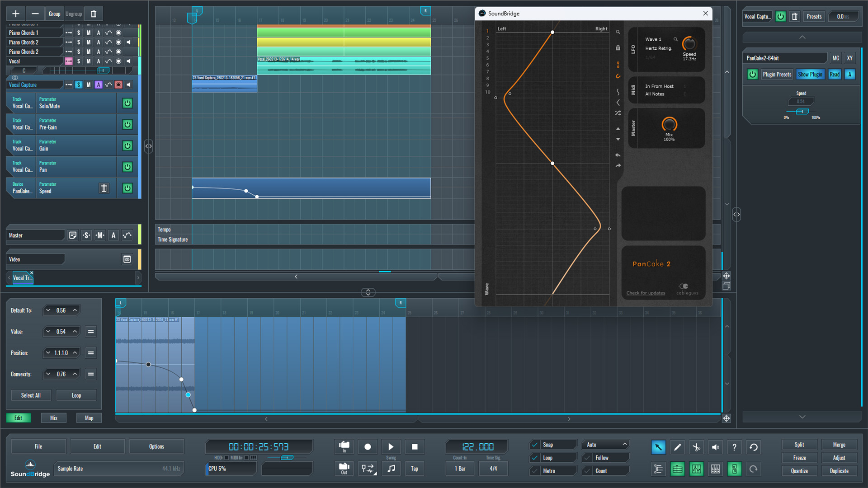Image resolution: width=868 pixels, height=488 pixels.
Task: Click the question mark help tool
Action: point(734,447)
